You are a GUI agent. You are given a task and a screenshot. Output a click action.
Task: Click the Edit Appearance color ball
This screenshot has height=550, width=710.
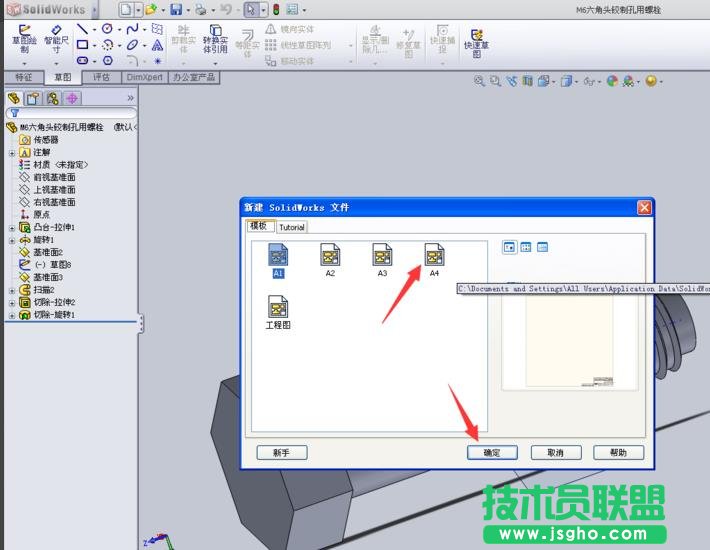pos(612,81)
